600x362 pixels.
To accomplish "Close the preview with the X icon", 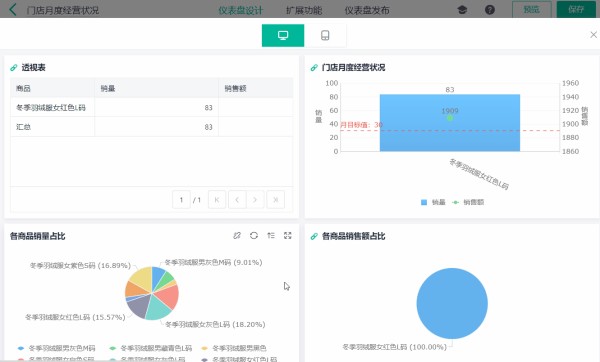I will 593,35.
